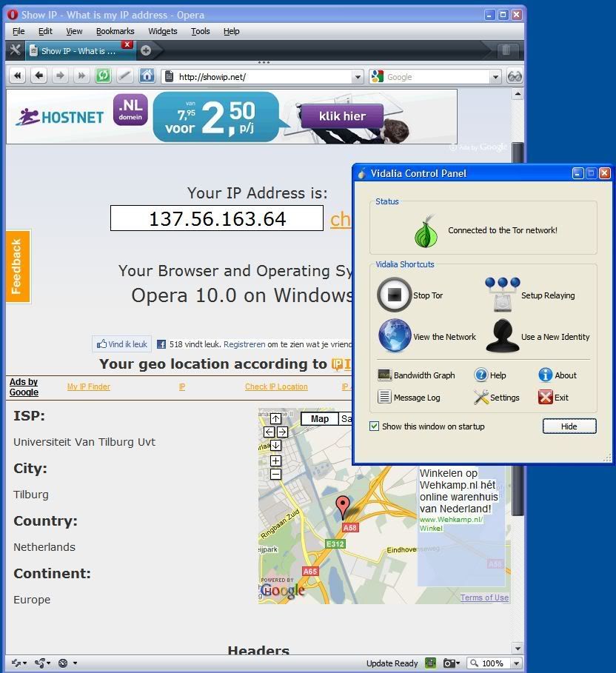Toggle Show this window on startup
The height and width of the screenshot is (673, 616).
[375, 426]
